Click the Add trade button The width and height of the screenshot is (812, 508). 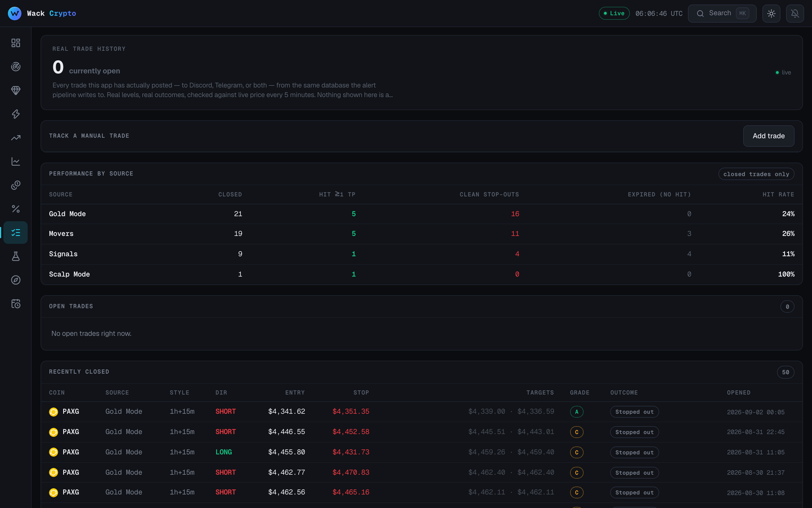tap(768, 136)
